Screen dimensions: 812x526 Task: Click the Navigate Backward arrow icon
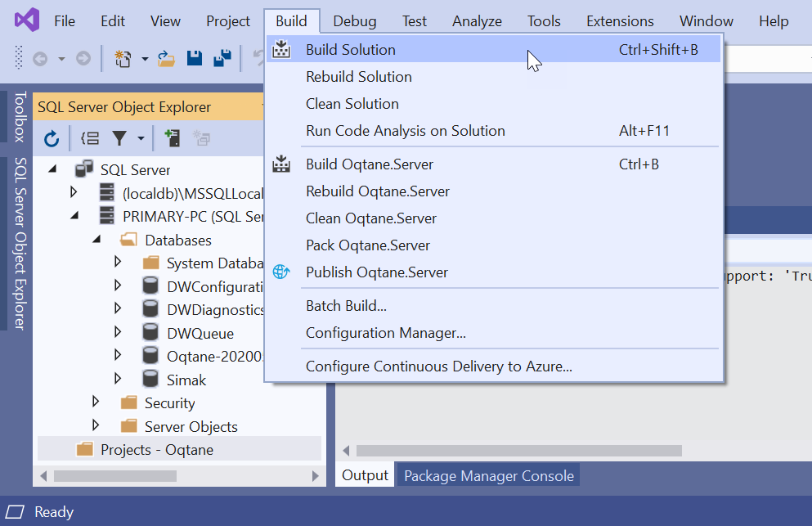(40, 59)
